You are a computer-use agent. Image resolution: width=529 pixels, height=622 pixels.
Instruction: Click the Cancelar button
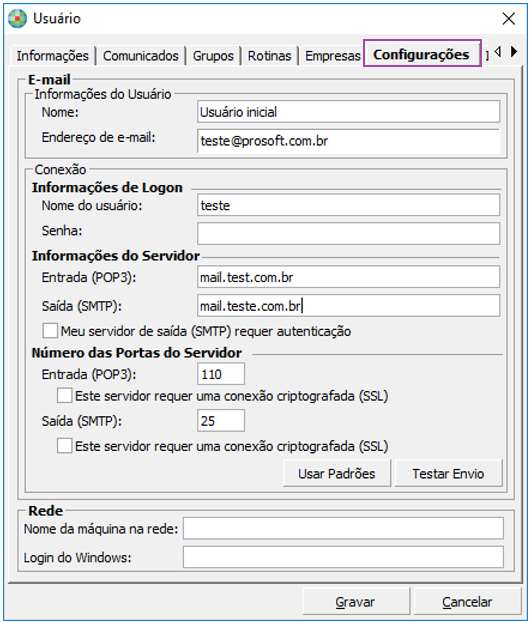(x=467, y=602)
